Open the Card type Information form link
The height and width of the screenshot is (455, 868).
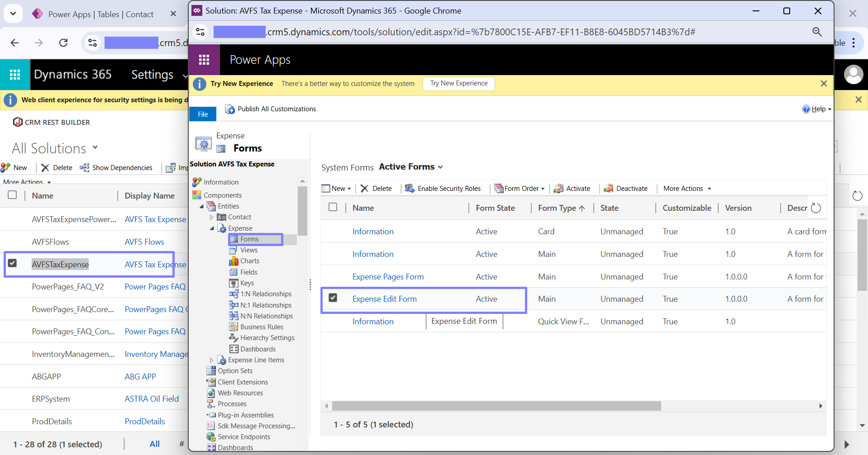tap(373, 232)
